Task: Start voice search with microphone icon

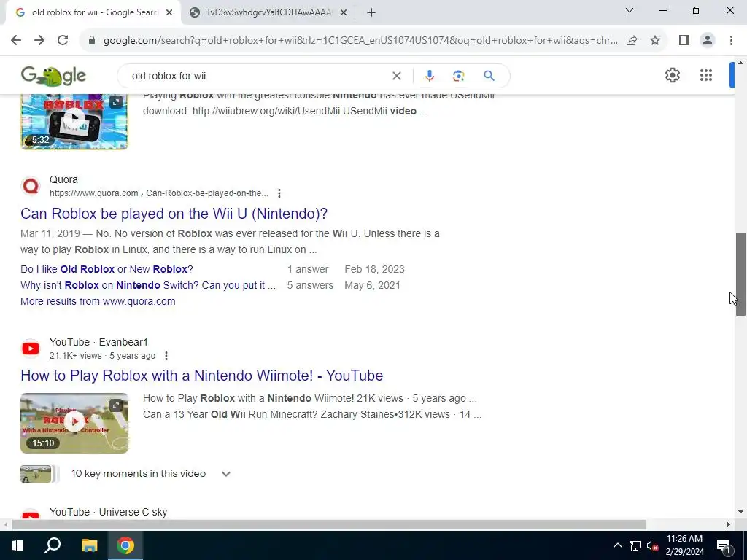Action: (x=429, y=76)
